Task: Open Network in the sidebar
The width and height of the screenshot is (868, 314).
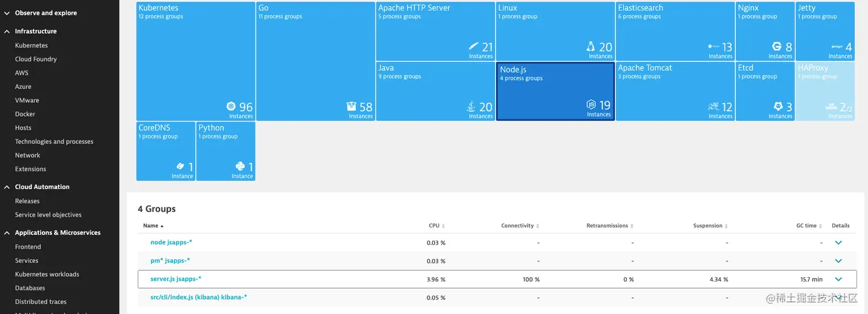Action: point(28,156)
